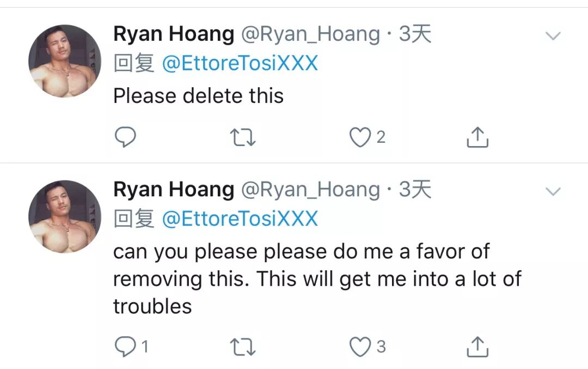Open the chevron menu on the first tweet

tap(553, 36)
